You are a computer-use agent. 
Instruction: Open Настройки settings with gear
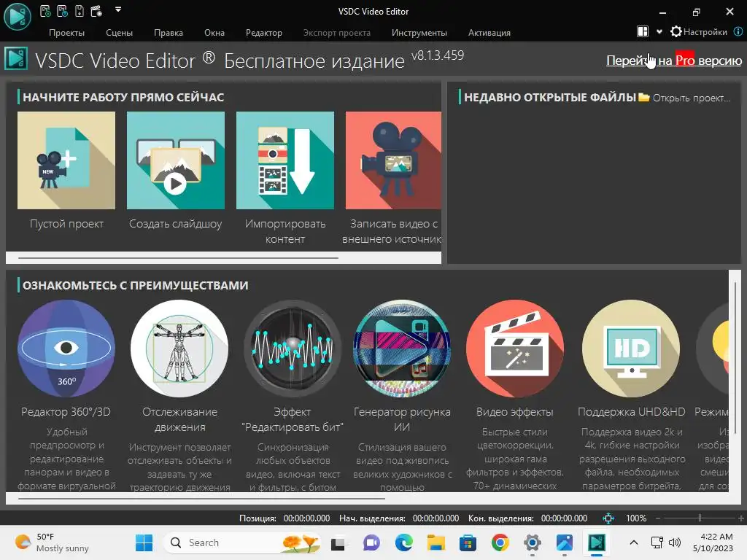click(698, 32)
